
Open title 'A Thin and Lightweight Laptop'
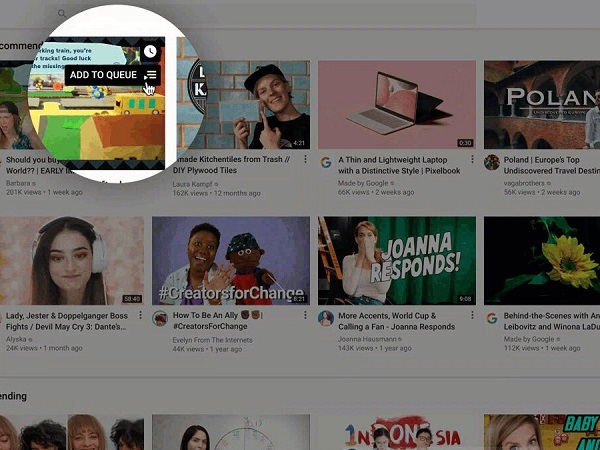point(399,165)
